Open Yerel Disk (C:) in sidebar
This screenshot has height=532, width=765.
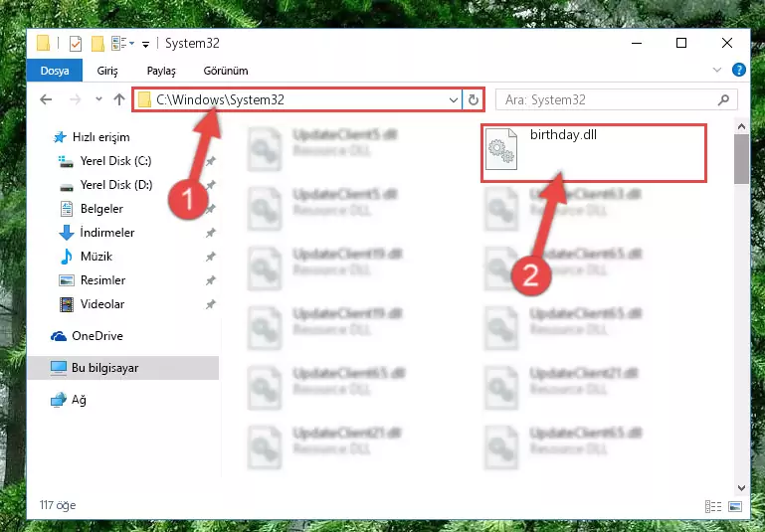click(x=105, y=161)
